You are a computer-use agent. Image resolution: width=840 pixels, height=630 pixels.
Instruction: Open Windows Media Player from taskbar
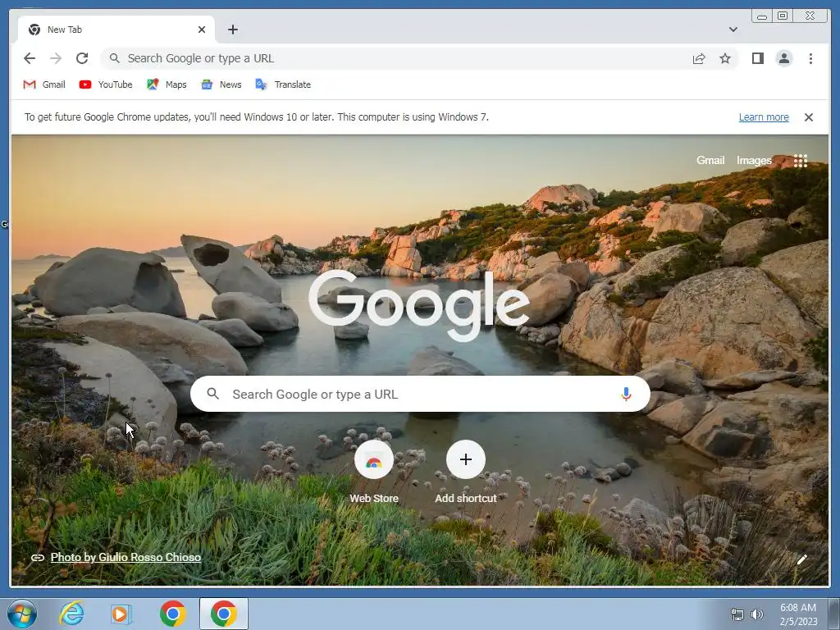click(x=121, y=614)
